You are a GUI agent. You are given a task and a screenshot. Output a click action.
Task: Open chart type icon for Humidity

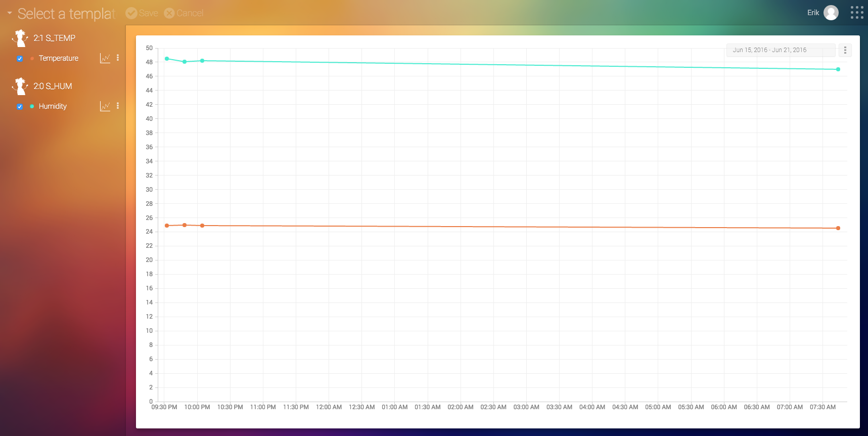click(105, 106)
